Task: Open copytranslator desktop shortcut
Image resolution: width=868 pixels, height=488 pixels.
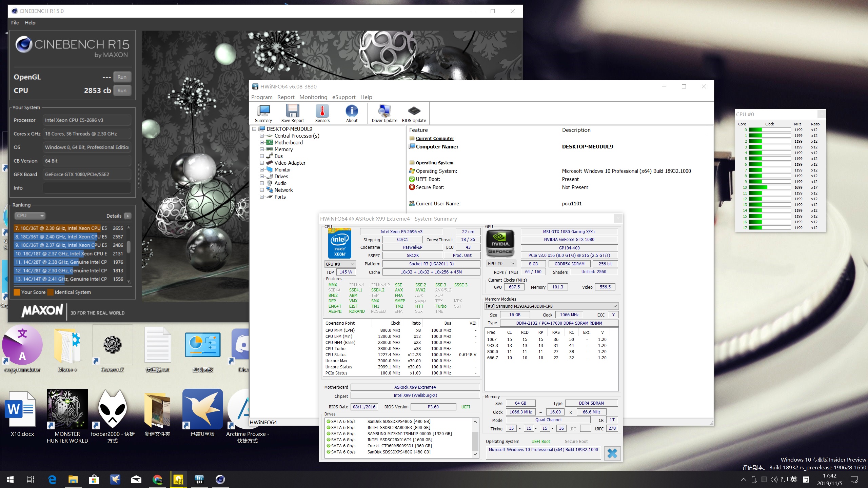Action: (x=22, y=349)
